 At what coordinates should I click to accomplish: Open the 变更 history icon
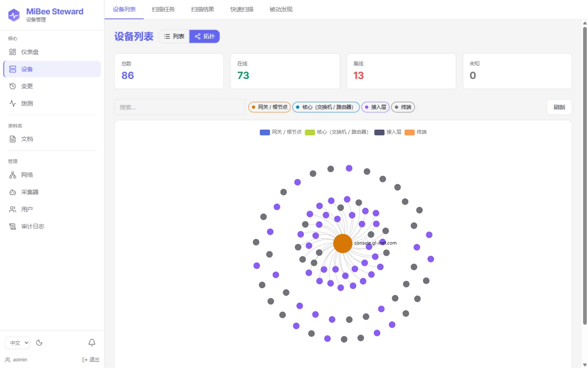click(x=13, y=86)
